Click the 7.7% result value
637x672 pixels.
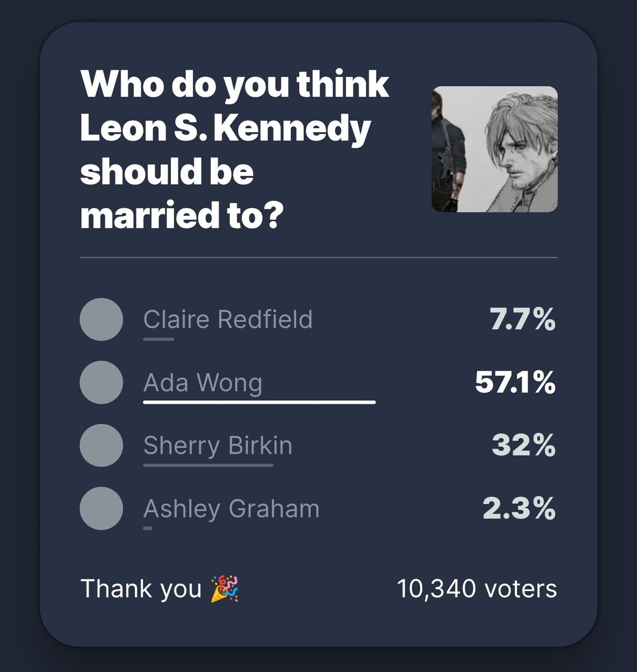(522, 320)
